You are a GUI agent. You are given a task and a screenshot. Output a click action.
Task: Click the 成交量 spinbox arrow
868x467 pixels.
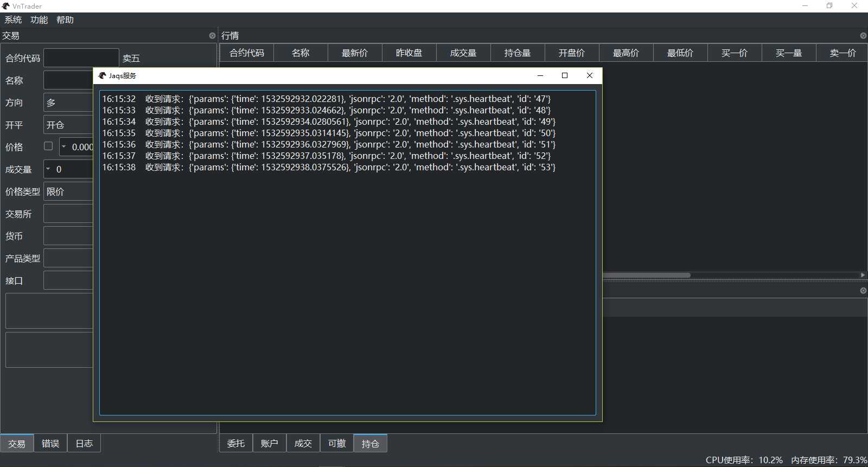[48, 169]
